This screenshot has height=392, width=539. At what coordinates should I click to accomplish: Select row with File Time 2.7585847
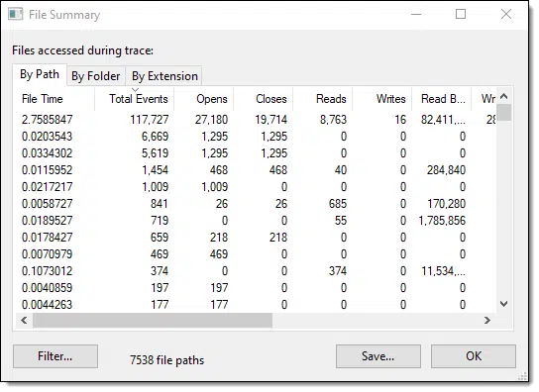pos(255,119)
